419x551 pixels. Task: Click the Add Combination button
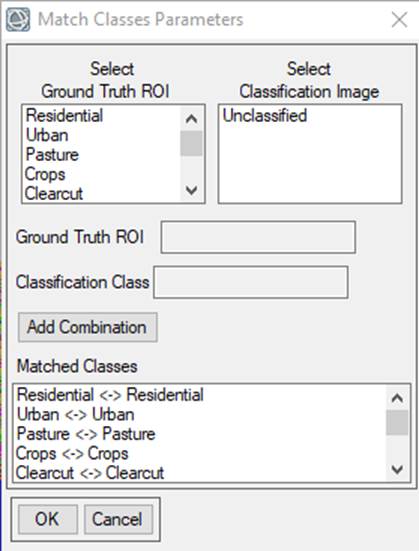point(88,327)
